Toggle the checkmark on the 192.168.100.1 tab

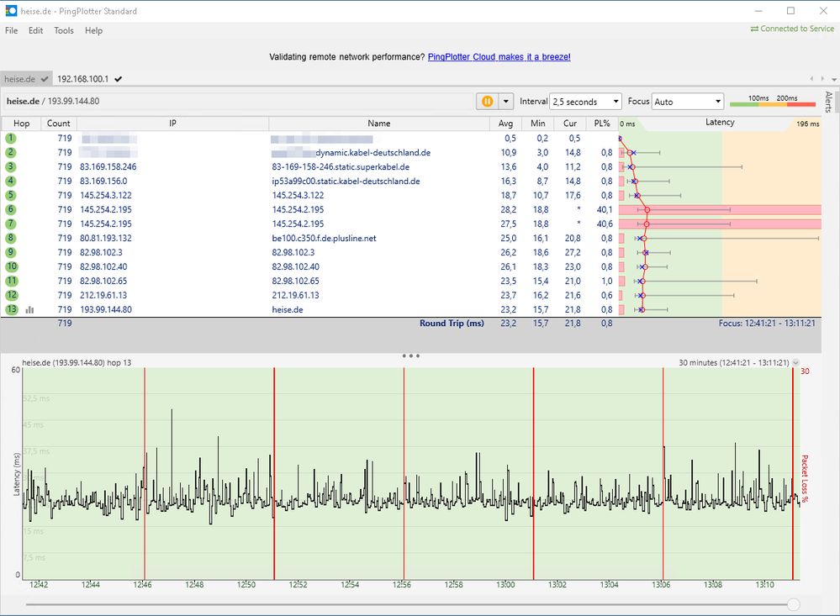point(118,77)
